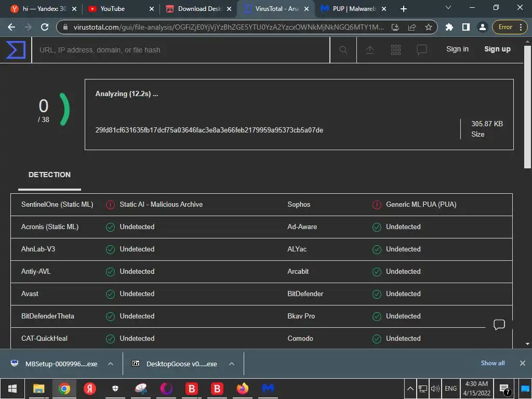Viewport: 532px width, 399px height.
Task: Select the DETECTION tab
Action: coord(49,175)
